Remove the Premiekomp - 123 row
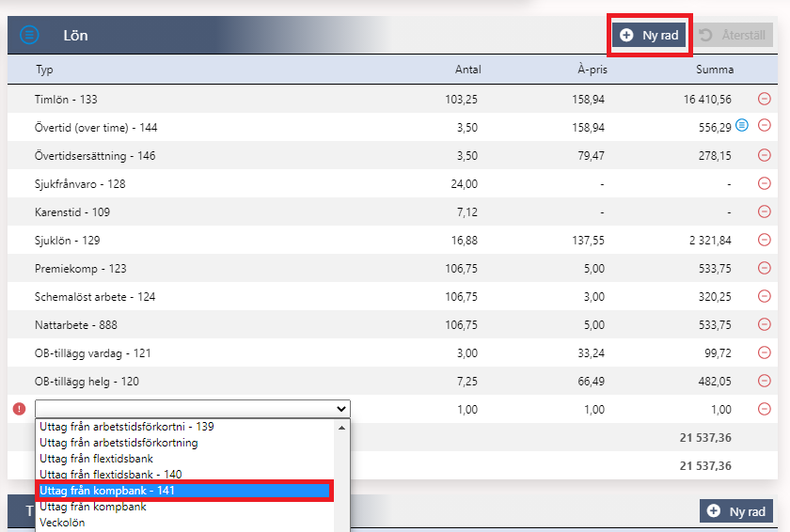 (765, 268)
